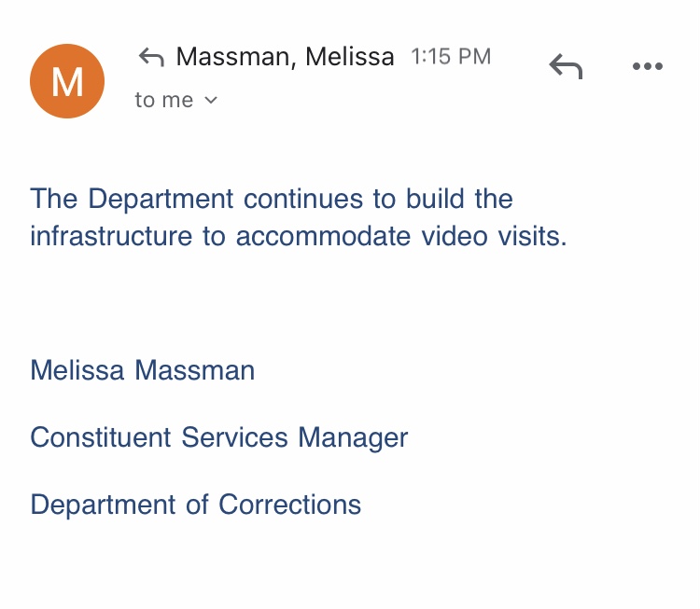
Task: Expand recipient details chevron beside "to me"
Action: coord(211,101)
